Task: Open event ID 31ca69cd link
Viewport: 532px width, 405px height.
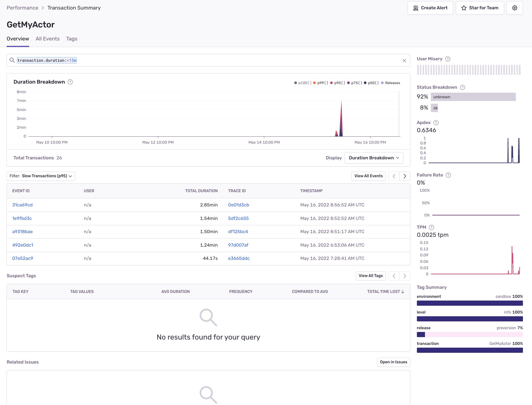Action: [22, 205]
